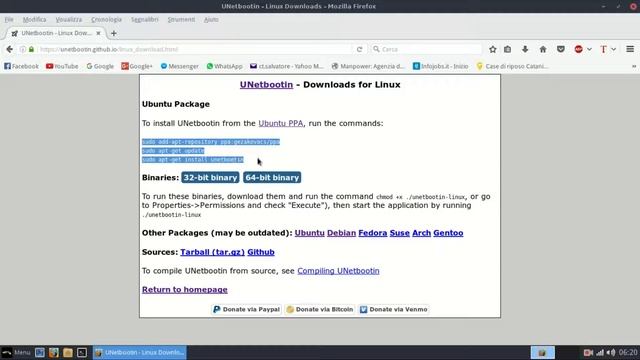Open the Modifica menu
Screen dimensions: 640x360
click(x=34, y=20)
